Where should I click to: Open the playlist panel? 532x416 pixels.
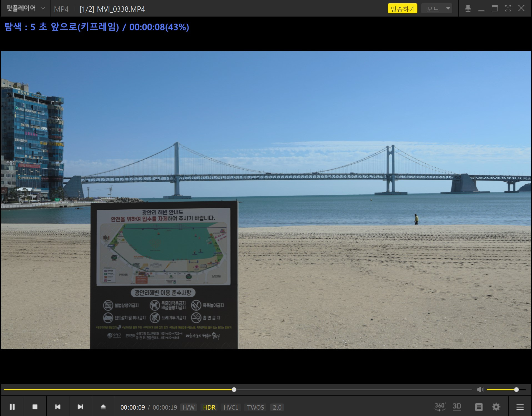479,407
